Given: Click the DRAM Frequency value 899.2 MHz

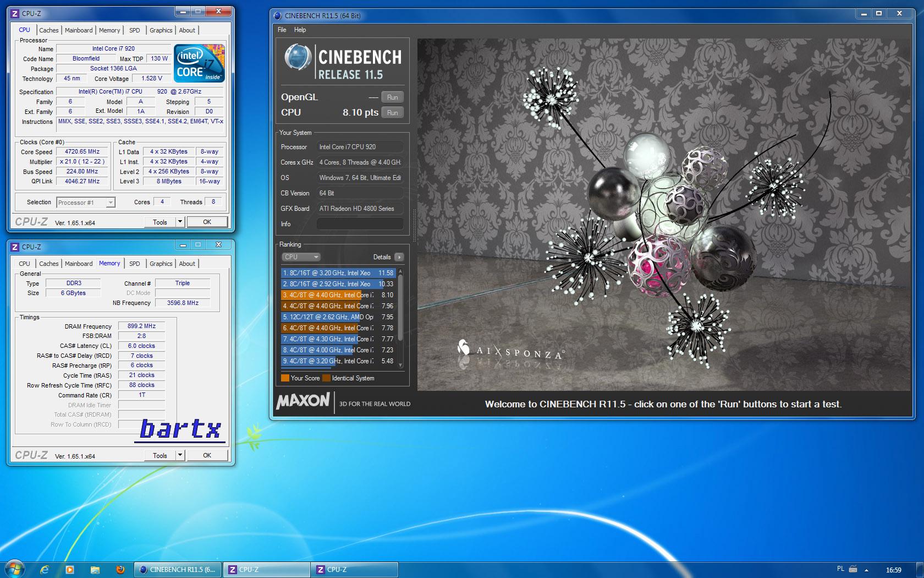Looking at the screenshot, I should tap(141, 326).
